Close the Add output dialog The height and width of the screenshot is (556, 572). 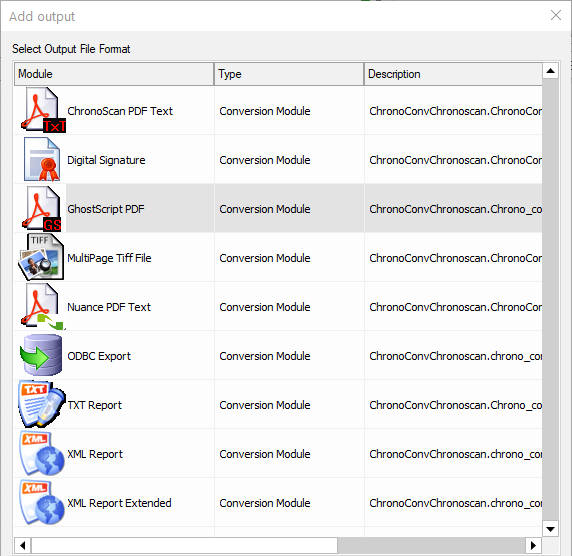556,15
